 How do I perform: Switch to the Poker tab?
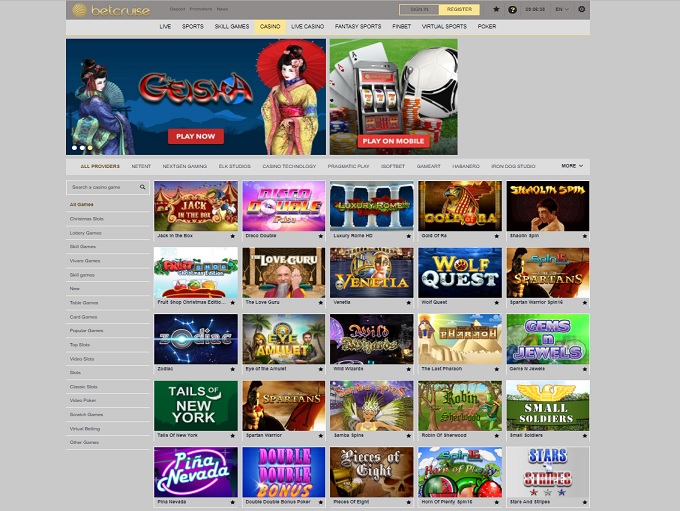(487, 27)
